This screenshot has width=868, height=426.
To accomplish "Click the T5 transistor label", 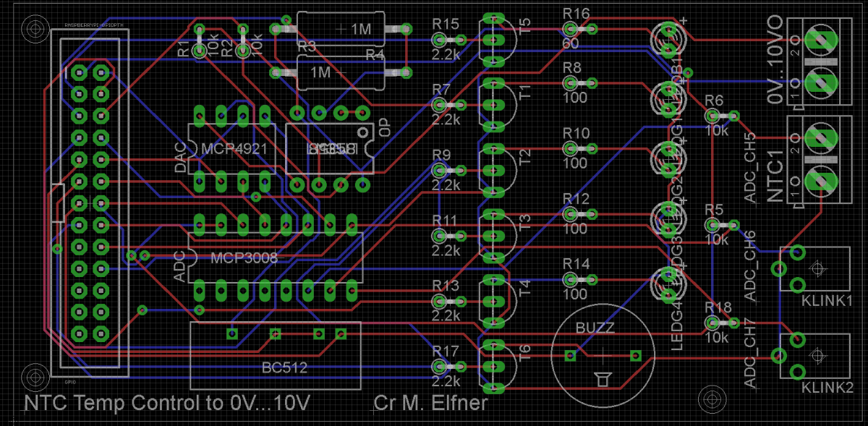I will point(524,27).
